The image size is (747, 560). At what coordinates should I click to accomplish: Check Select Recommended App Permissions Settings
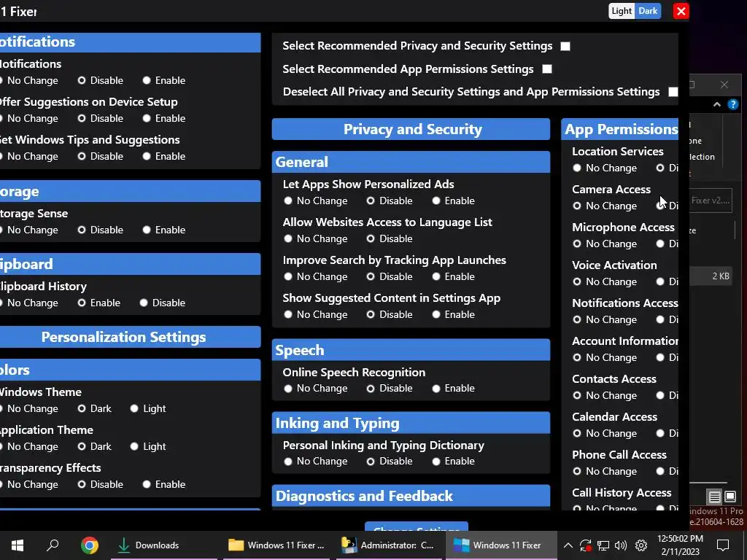tap(547, 69)
